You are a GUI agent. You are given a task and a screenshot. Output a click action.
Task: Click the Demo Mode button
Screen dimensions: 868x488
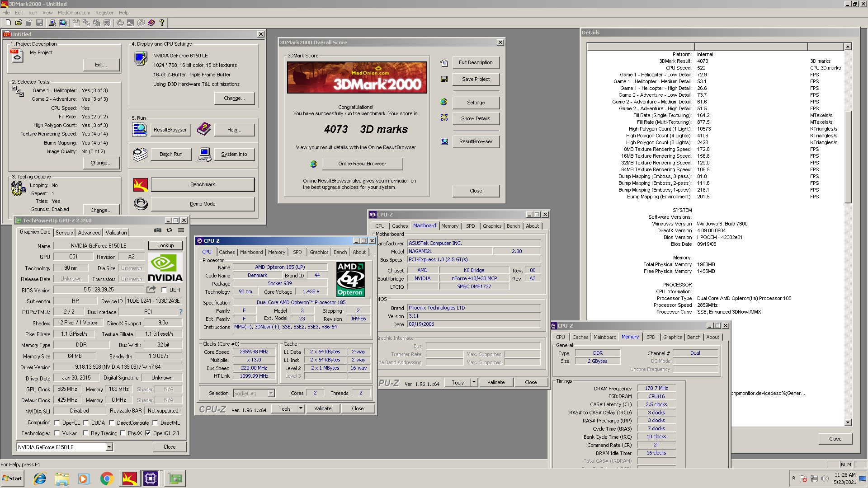coord(203,204)
